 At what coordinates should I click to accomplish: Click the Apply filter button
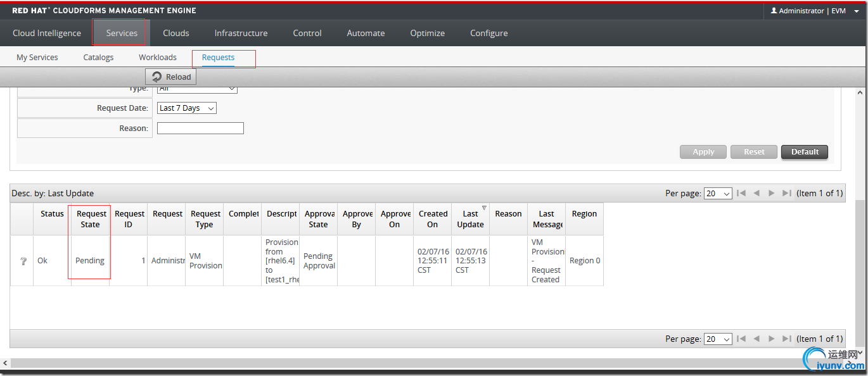[703, 152]
